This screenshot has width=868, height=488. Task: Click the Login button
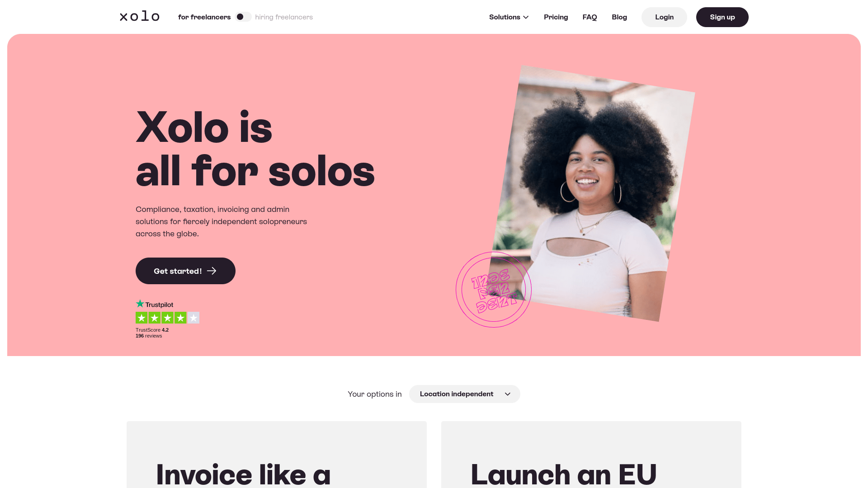pos(664,17)
